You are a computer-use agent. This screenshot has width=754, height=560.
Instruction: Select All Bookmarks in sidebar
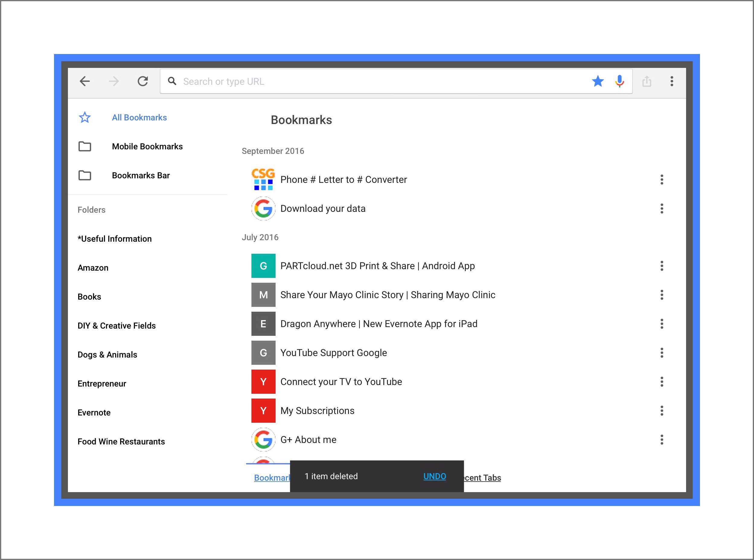pos(139,118)
